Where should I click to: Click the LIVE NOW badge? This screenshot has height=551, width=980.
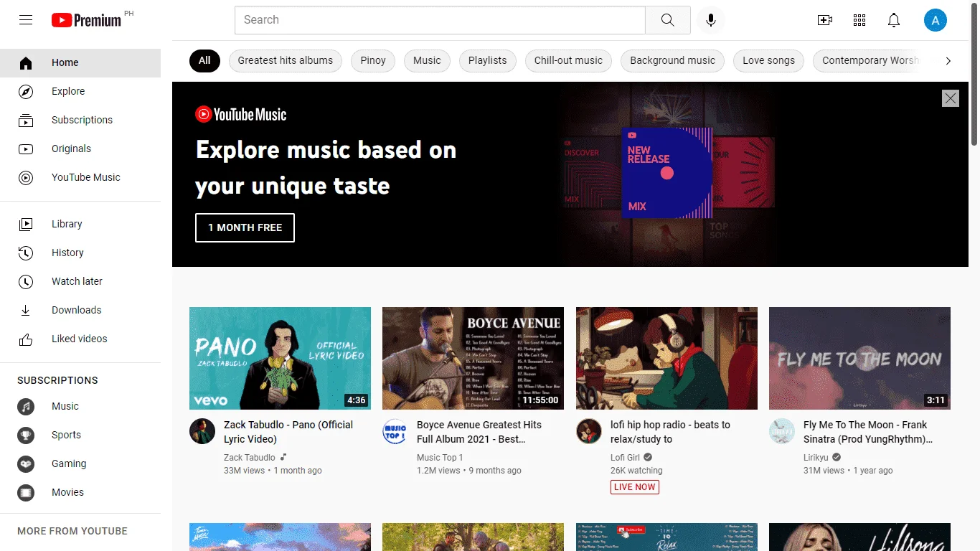pos(635,487)
